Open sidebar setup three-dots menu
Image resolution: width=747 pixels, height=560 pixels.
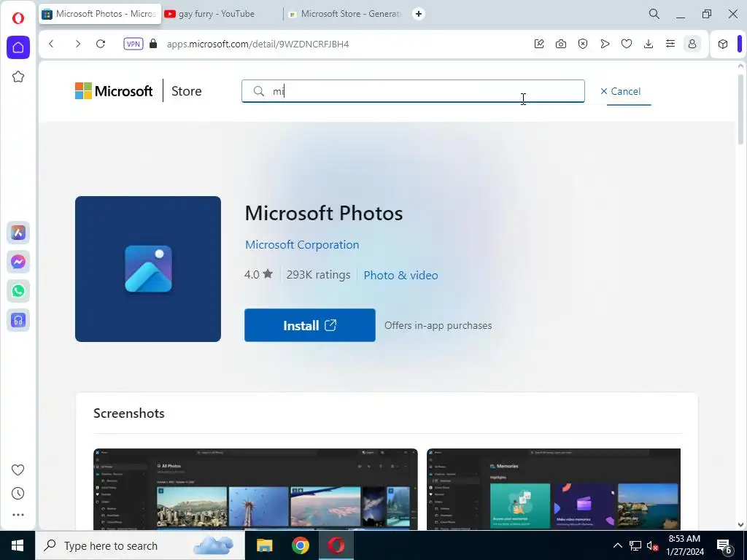click(18, 515)
